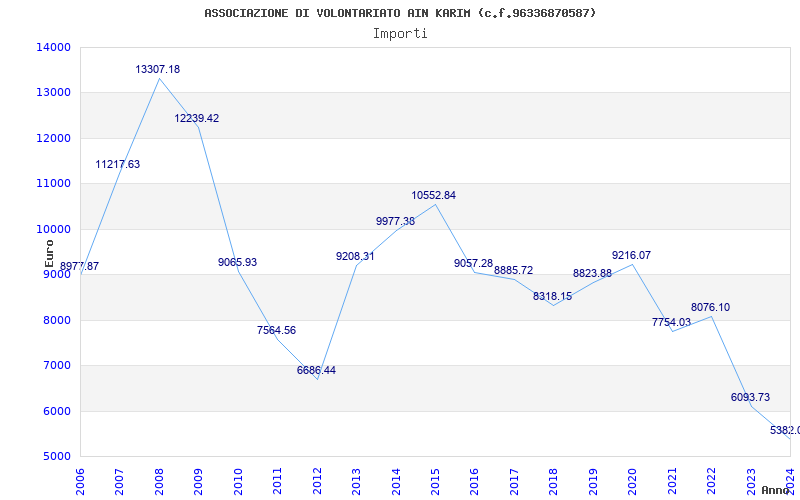This screenshot has width=800, height=500.
Task: Click the 2008 year label on x-axis
Action: click(x=159, y=481)
